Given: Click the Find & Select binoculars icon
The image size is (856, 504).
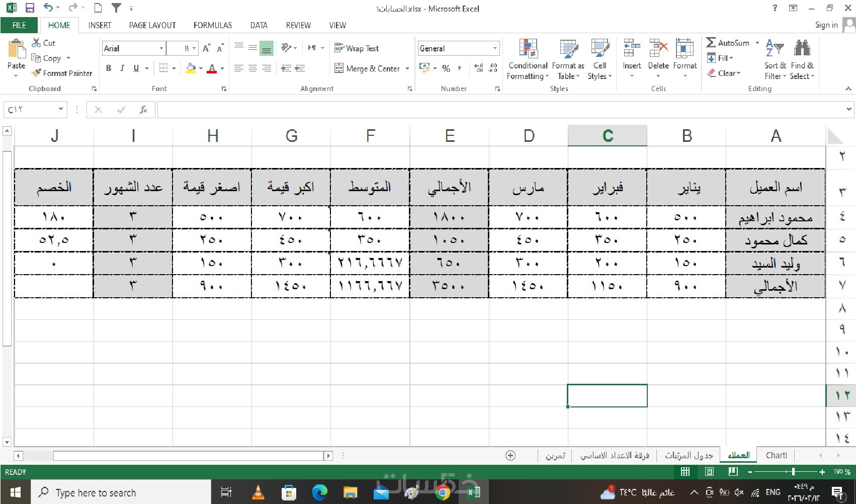Looking at the screenshot, I should [802, 48].
